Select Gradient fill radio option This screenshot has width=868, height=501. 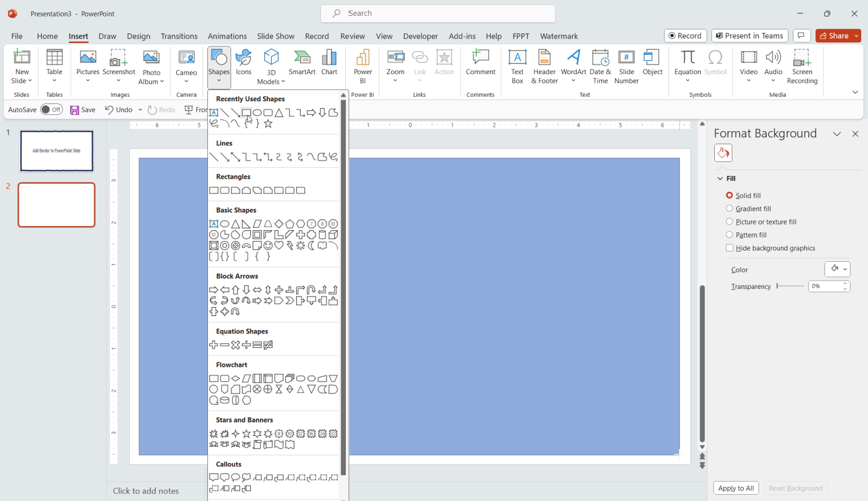tap(730, 209)
